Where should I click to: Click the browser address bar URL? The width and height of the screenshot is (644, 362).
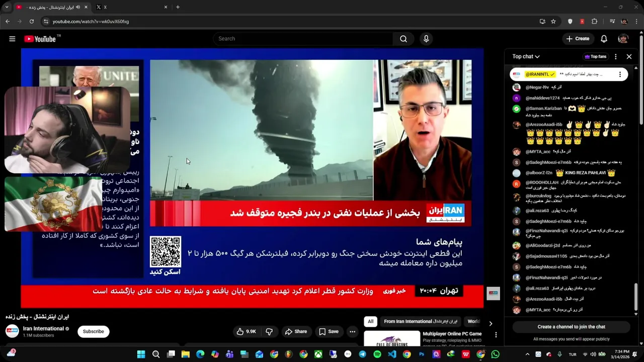click(x=91, y=22)
